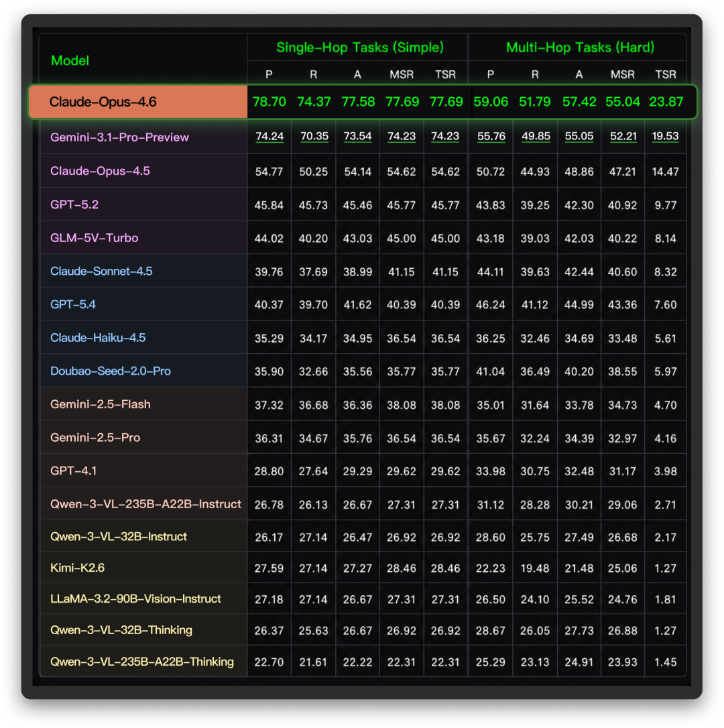Image resolution: width=724 pixels, height=728 pixels.
Task: Select the 45.46 value in GPT-5.2 row
Action: 357,205
